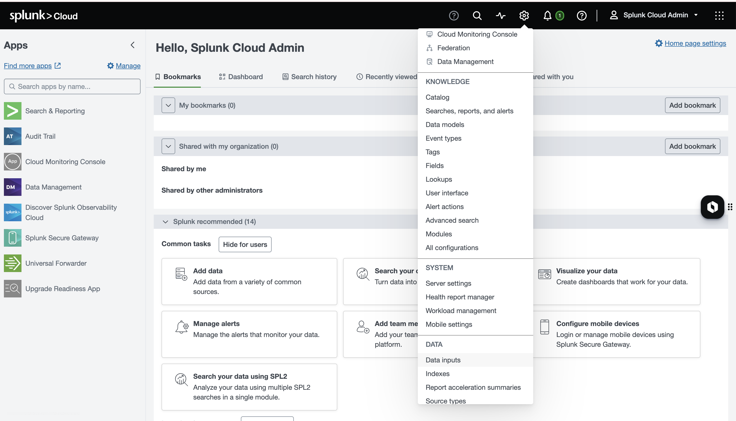Open the Audit Trail app icon
This screenshot has width=736, height=421.
pos(13,136)
